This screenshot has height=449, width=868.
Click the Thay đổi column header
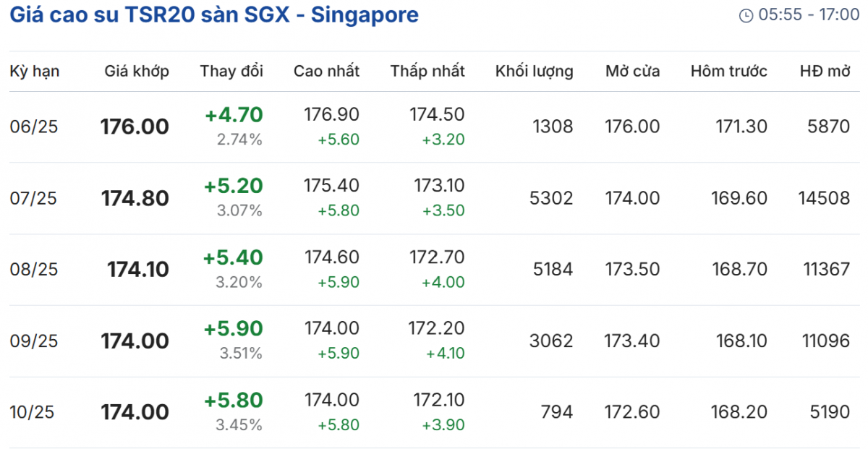tap(231, 71)
